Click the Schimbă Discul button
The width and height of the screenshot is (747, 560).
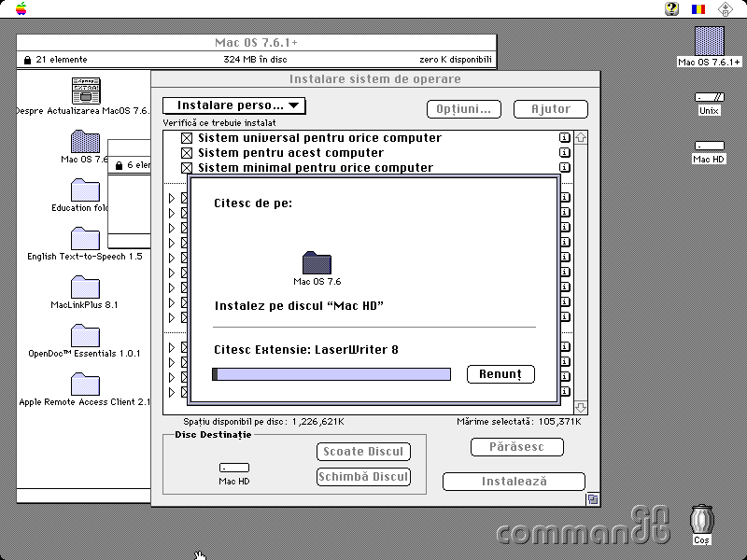(363, 477)
